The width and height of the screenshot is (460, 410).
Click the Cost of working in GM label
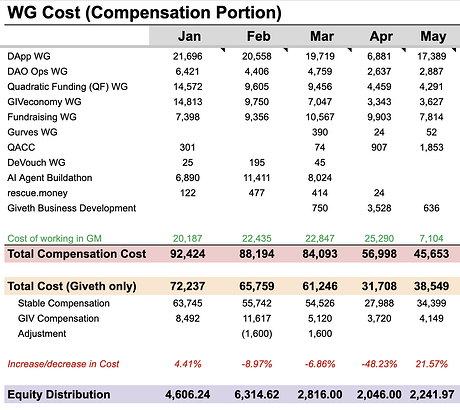54,238
